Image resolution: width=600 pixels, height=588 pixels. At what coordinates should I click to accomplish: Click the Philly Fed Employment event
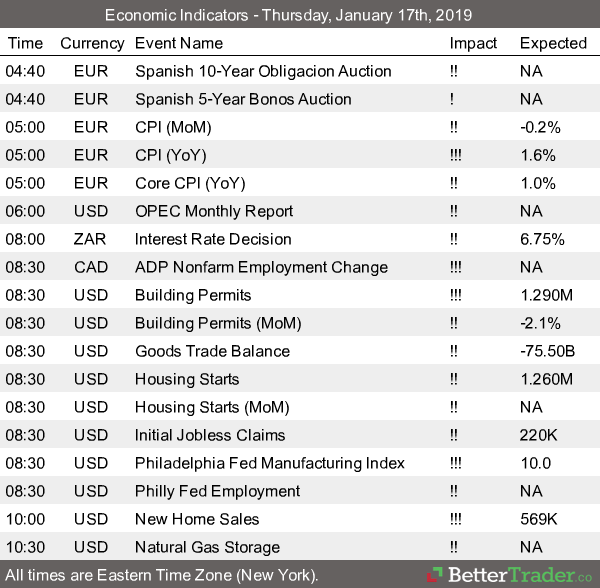tap(217, 491)
